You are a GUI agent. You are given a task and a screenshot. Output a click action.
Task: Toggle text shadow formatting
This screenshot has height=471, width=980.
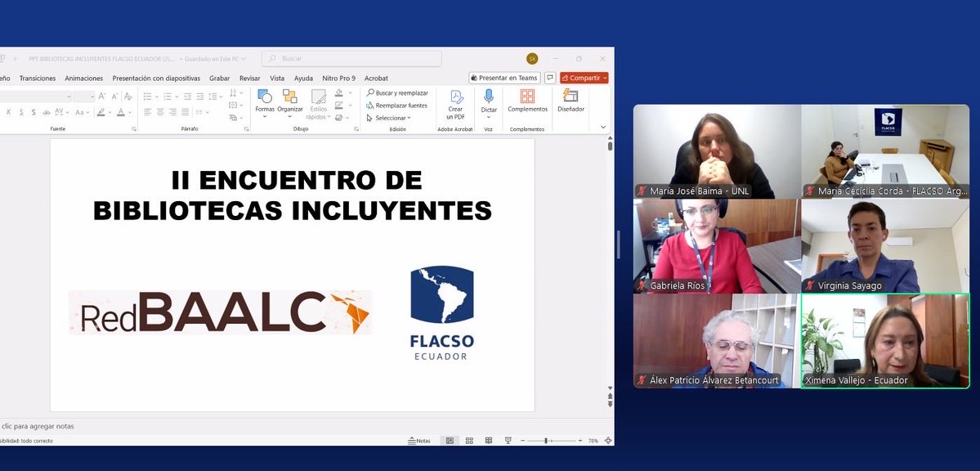coord(34,112)
